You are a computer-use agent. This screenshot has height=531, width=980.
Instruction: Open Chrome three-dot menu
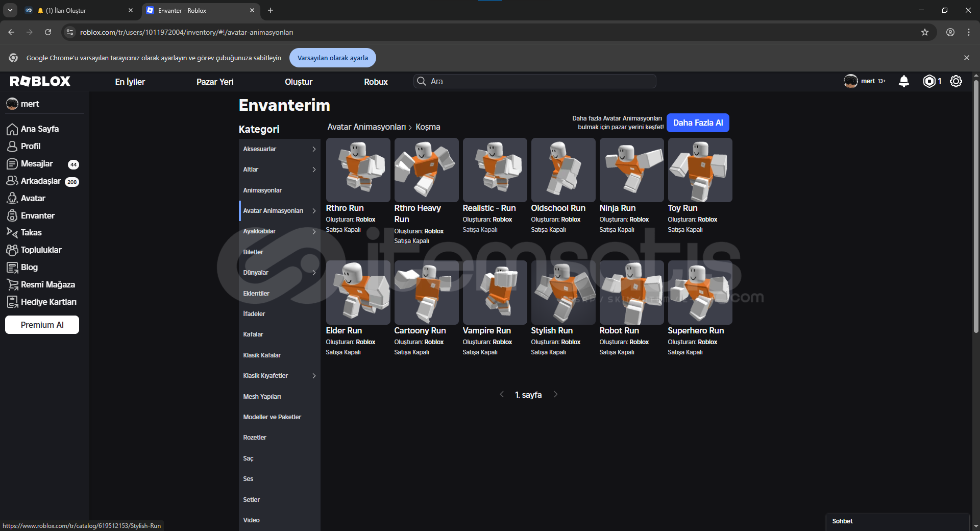point(968,32)
